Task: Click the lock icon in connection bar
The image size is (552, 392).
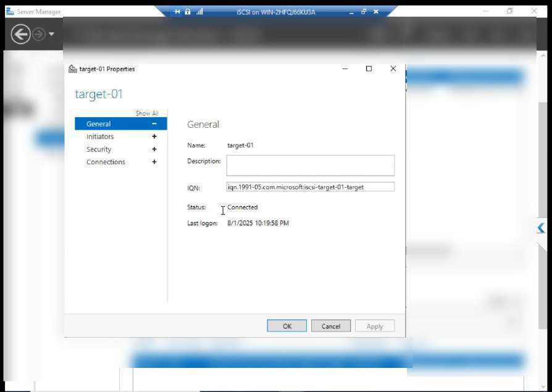Action: [188, 12]
